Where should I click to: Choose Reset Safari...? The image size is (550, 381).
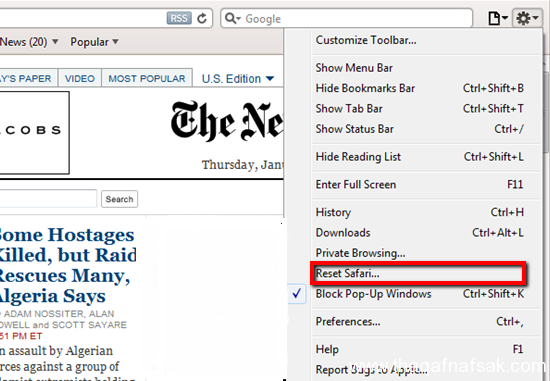point(418,273)
